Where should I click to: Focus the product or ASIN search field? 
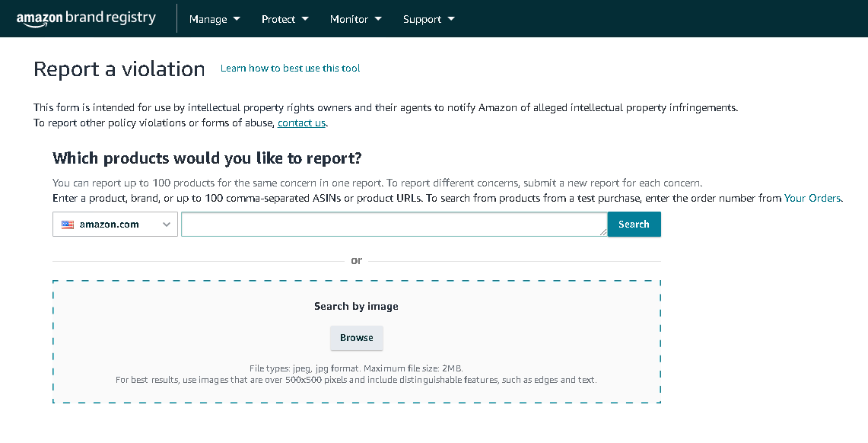(x=393, y=225)
